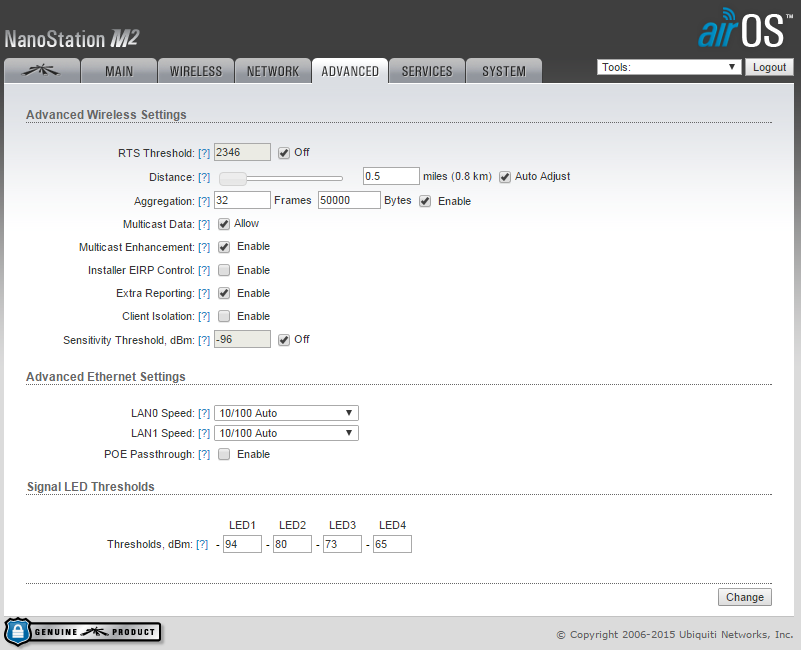Click the Sensitivity Threshold dBm field
The width and height of the screenshot is (801, 650).
point(242,339)
